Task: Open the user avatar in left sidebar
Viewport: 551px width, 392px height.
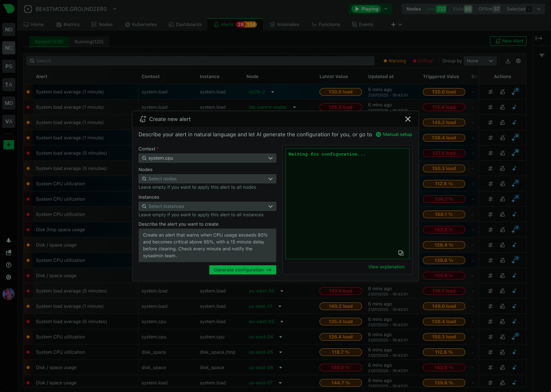Action: coord(8,294)
